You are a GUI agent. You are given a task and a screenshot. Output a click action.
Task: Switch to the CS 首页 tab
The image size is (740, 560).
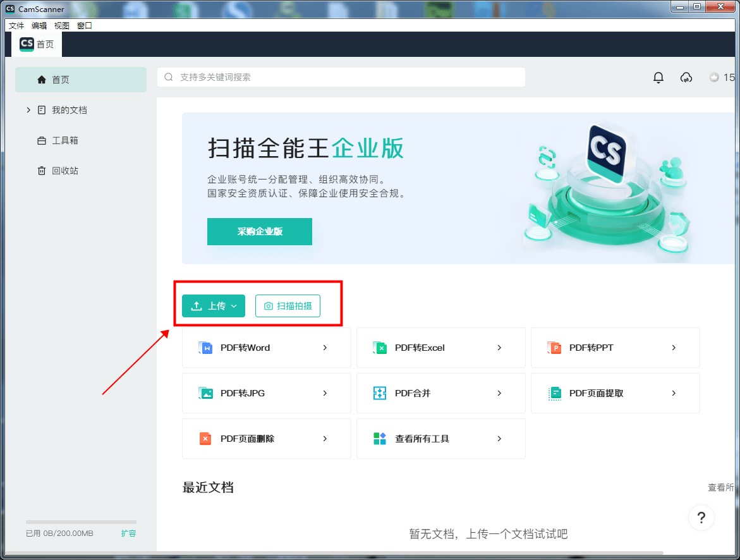[36, 44]
